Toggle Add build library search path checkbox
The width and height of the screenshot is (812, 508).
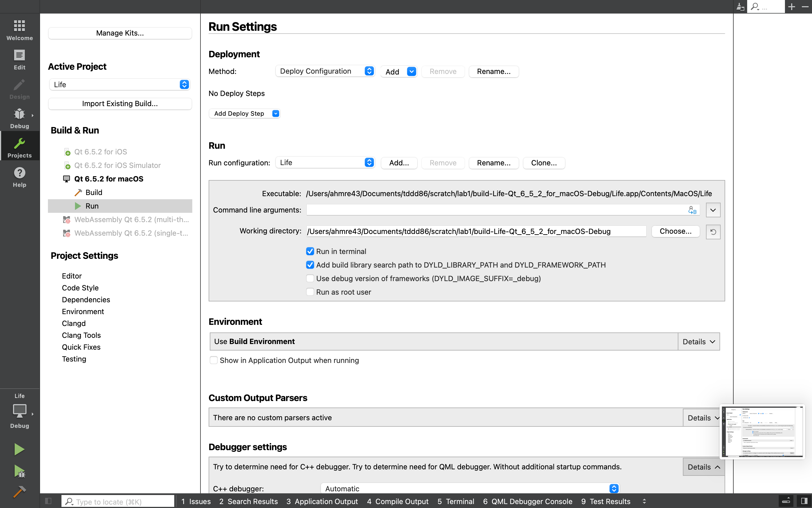(x=310, y=265)
